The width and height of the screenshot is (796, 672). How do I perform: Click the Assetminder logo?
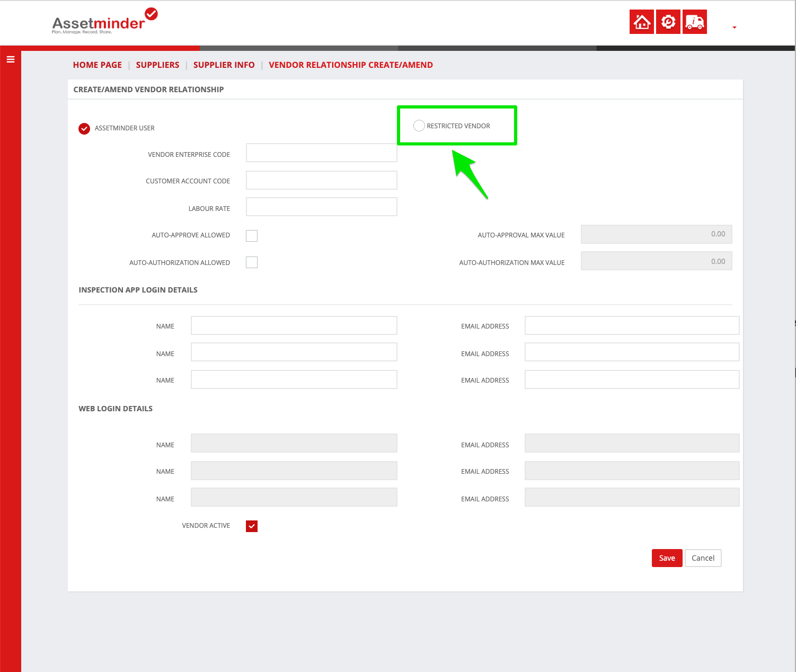pos(105,21)
